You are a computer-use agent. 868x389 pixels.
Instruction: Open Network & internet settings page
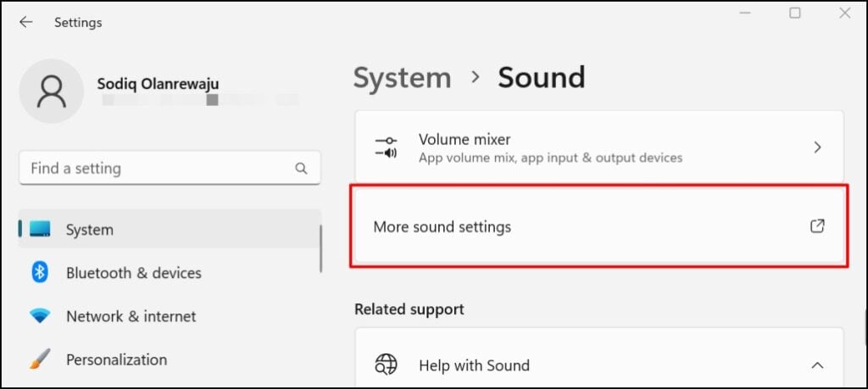pos(131,316)
